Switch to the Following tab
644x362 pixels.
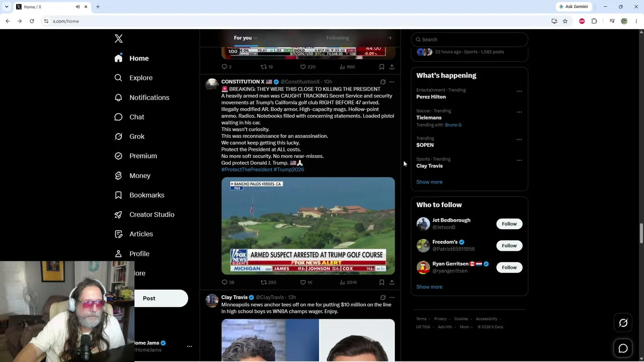(x=338, y=38)
